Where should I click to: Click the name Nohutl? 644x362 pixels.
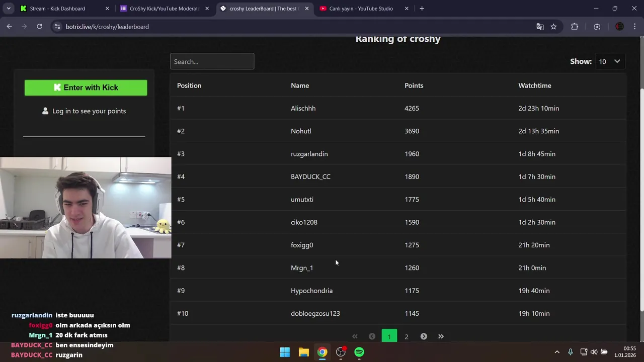(x=301, y=131)
